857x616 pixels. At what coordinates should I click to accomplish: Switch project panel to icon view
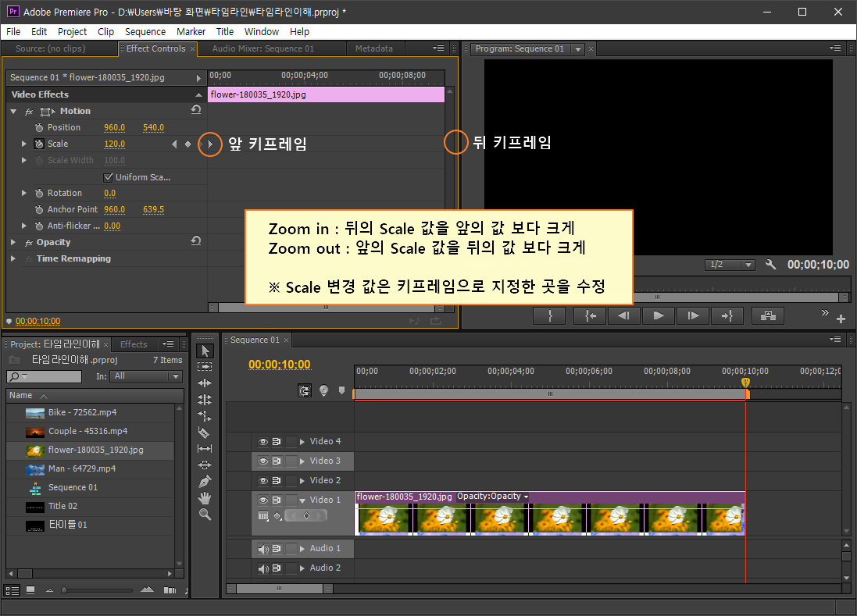pos(30,589)
